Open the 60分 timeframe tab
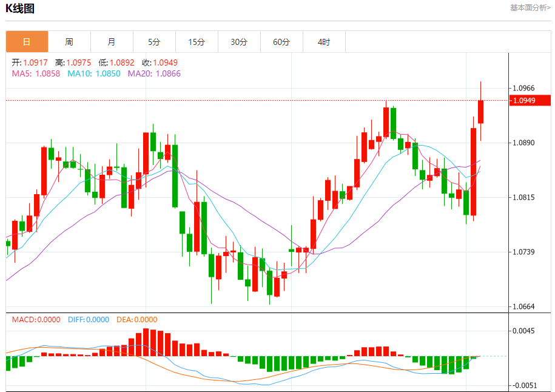This screenshot has width=555, height=392. [282, 42]
